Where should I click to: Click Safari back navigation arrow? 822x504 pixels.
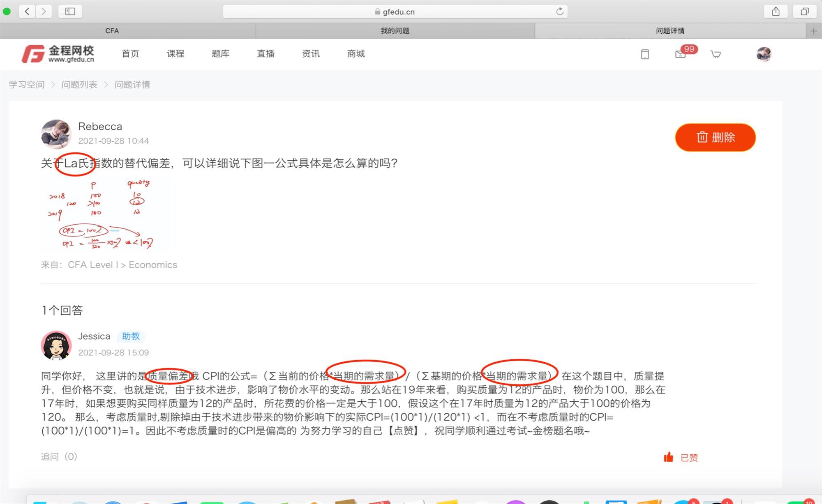[x=27, y=12]
